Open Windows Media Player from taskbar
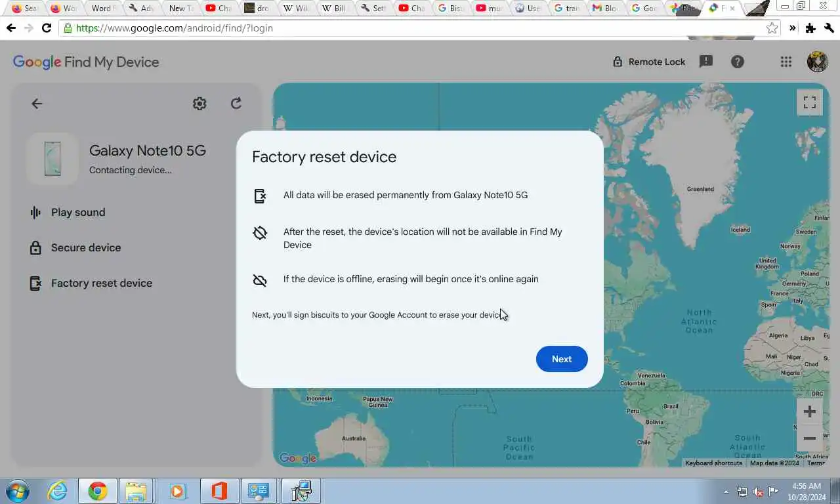Image resolution: width=840 pixels, height=504 pixels. tap(177, 491)
